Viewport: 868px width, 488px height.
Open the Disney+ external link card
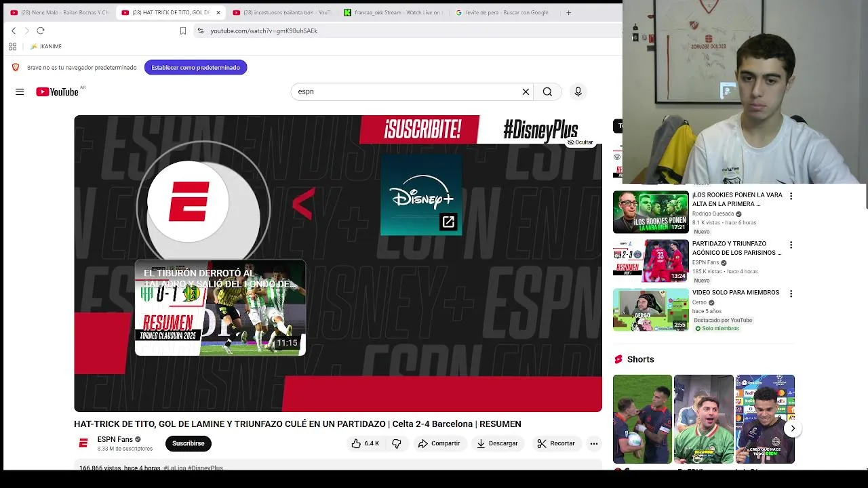tap(421, 195)
